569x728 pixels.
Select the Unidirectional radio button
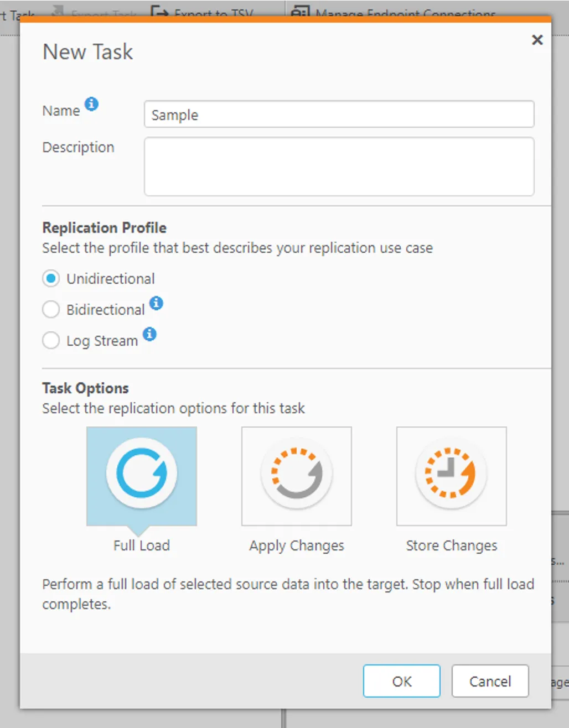click(51, 279)
